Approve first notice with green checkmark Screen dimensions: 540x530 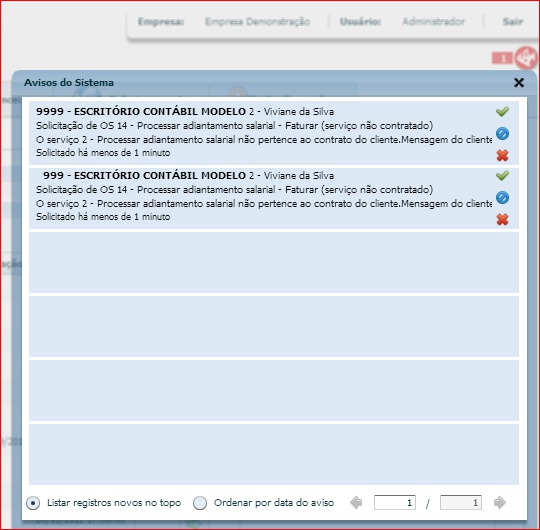coord(502,111)
